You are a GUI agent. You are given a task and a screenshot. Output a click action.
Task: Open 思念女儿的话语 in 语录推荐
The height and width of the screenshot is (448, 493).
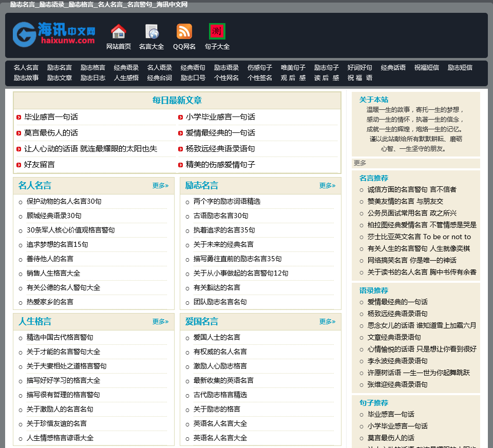(422, 325)
